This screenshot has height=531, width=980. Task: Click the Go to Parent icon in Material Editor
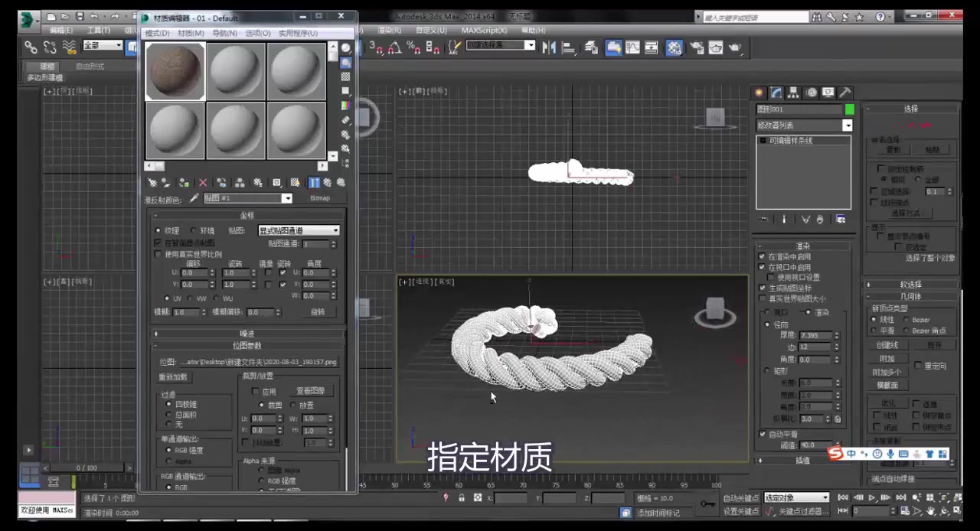coord(328,182)
